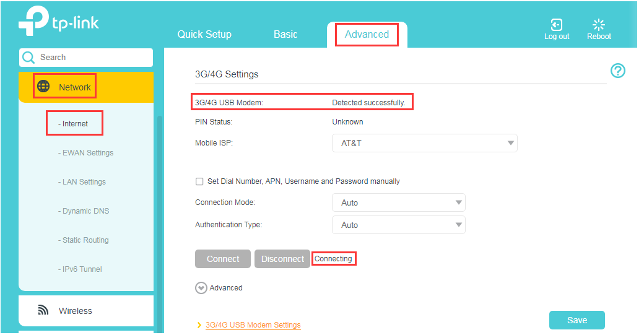
Task: Open the Authentication Type dropdown
Action: (x=398, y=225)
